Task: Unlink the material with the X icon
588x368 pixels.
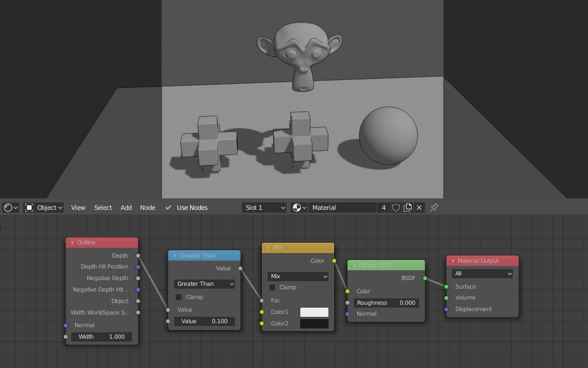Action: click(419, 208)
